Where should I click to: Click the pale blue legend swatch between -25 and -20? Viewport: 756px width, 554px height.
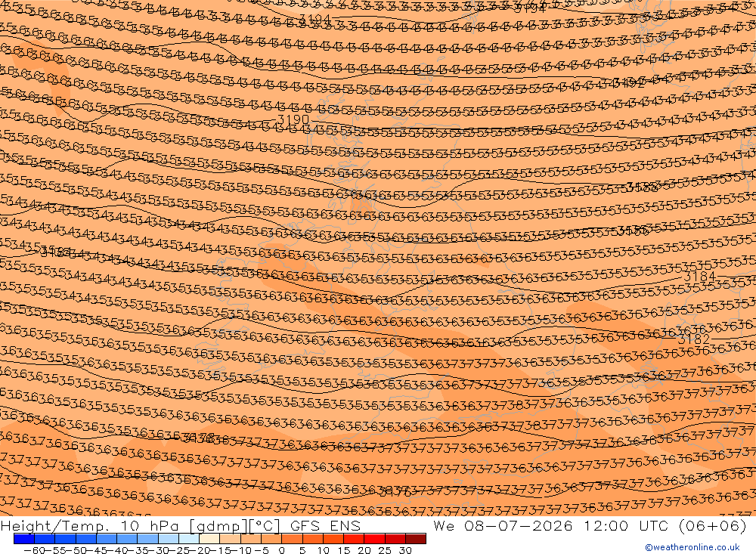189,539
